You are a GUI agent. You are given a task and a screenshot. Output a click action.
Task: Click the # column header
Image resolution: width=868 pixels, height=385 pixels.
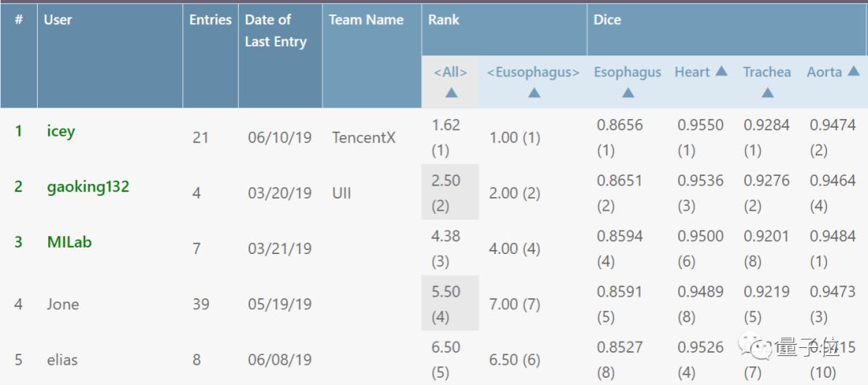18,20
